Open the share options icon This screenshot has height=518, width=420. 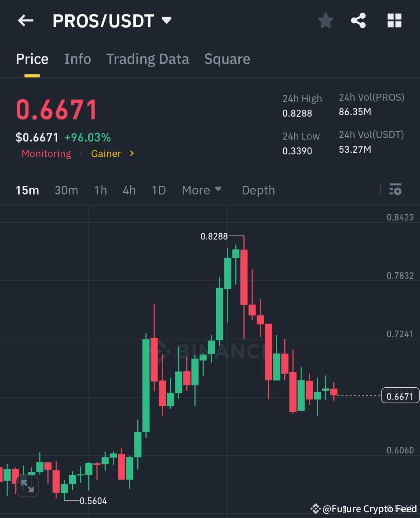[358, 21]
